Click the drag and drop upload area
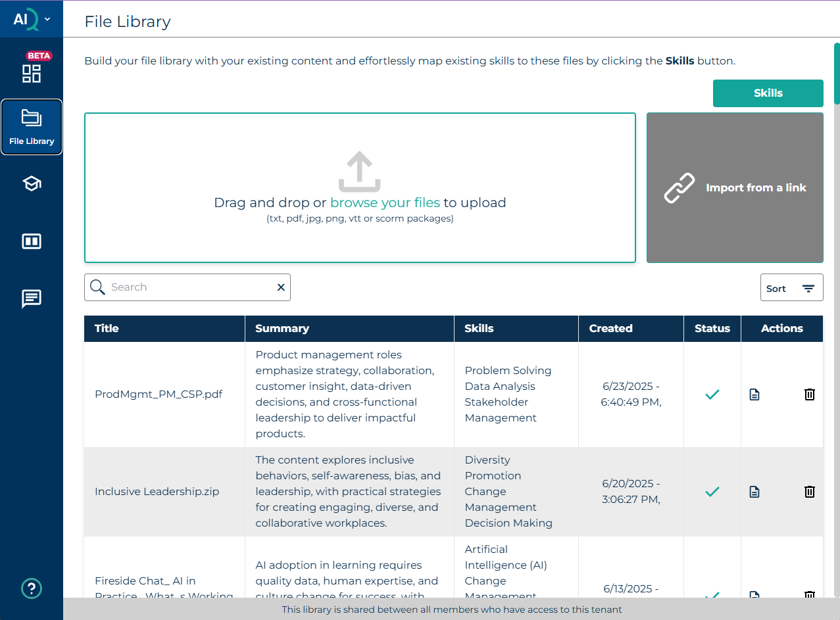The height and width of the screenshot is (620, 840). pyautogui.click(x=360, y=188)
